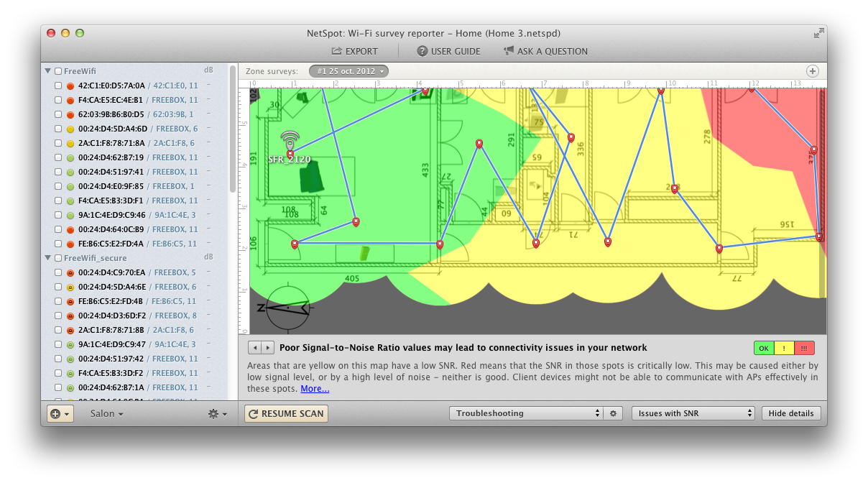The width and height of the screenshot is (868, 483).
Task: Click the Hide details button
Action: 791,413
